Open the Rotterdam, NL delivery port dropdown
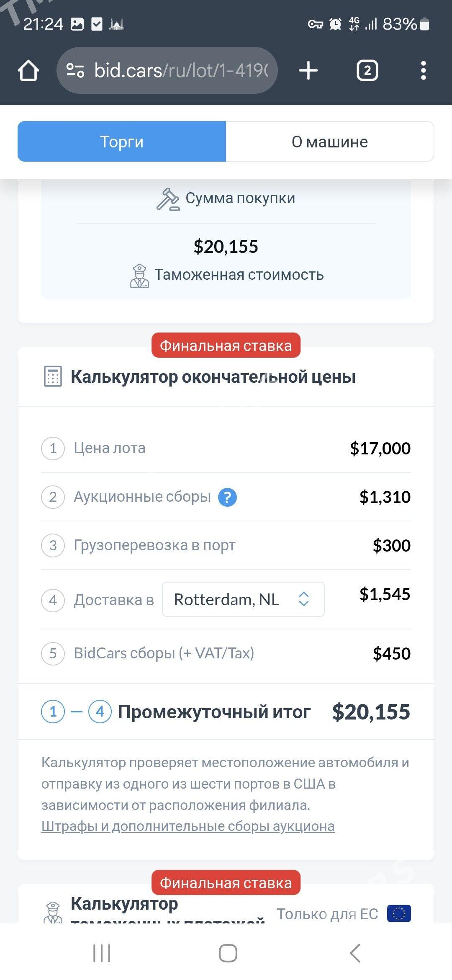The width and height of the screenshot is (452, 980). pyautogui.click(x=243, y=599)
